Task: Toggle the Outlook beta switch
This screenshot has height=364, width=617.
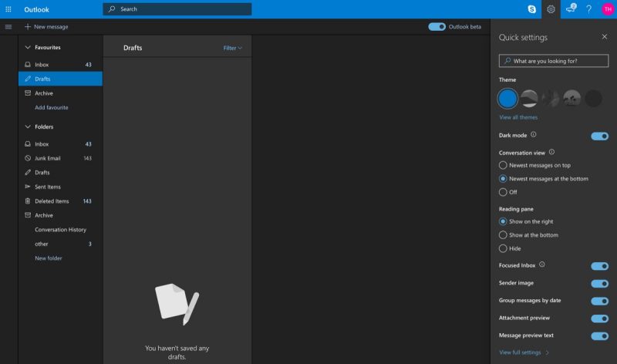Action: point(437,27)
